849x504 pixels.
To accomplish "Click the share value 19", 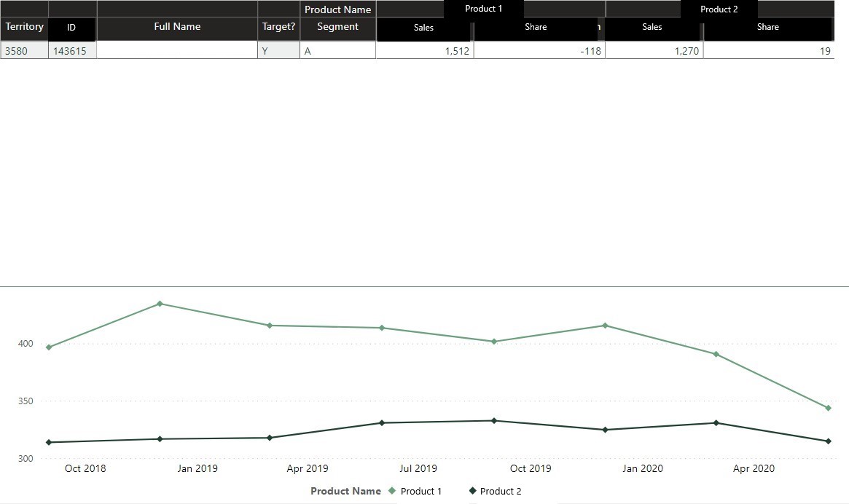I will 769,51.
